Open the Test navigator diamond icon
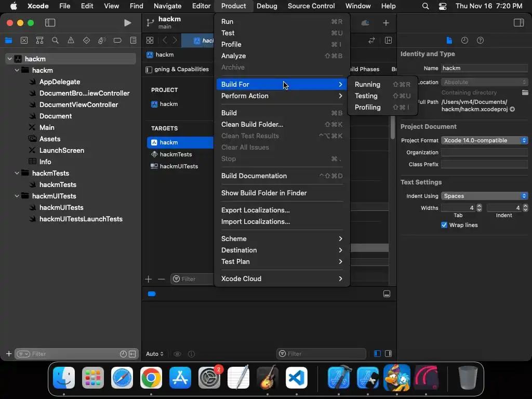 pyautogui.click(x=87, y=41)
